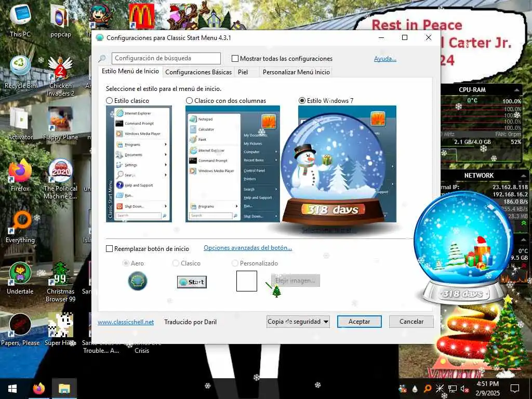
Task: Choose the Aero button style radio
Action: coord(126,263)
